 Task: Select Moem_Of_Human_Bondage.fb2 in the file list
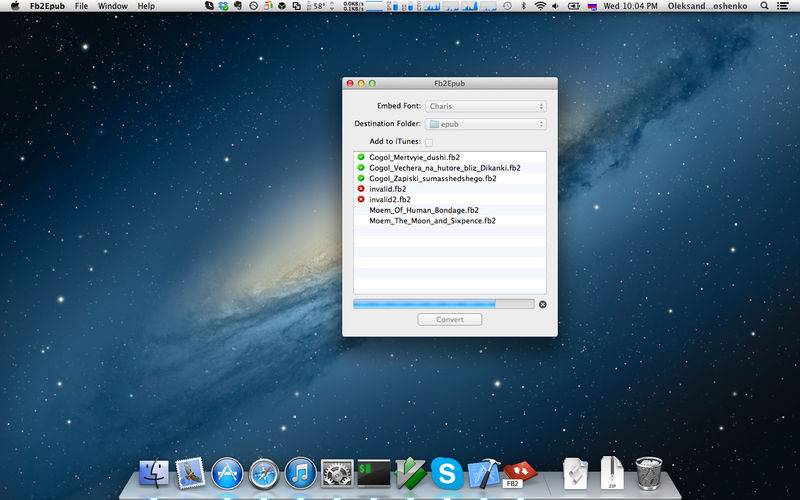coord(449,210)
